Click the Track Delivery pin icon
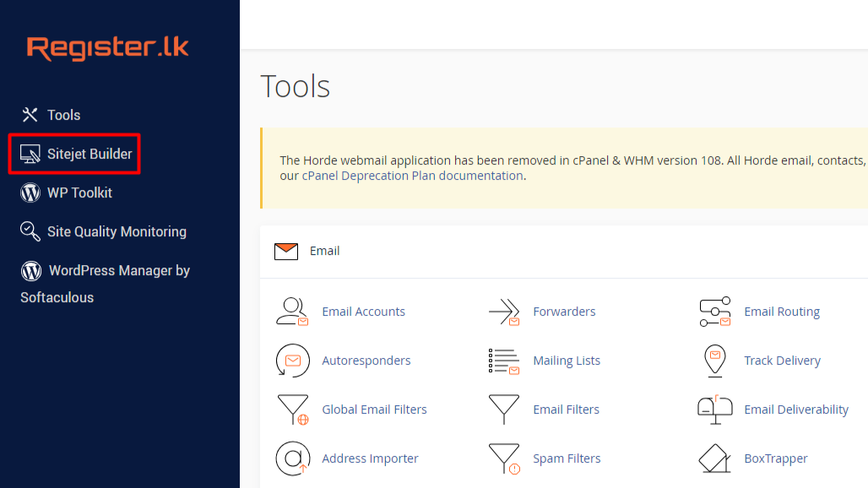The width and height of the screenshot is (868, 488). pos(715,361)
